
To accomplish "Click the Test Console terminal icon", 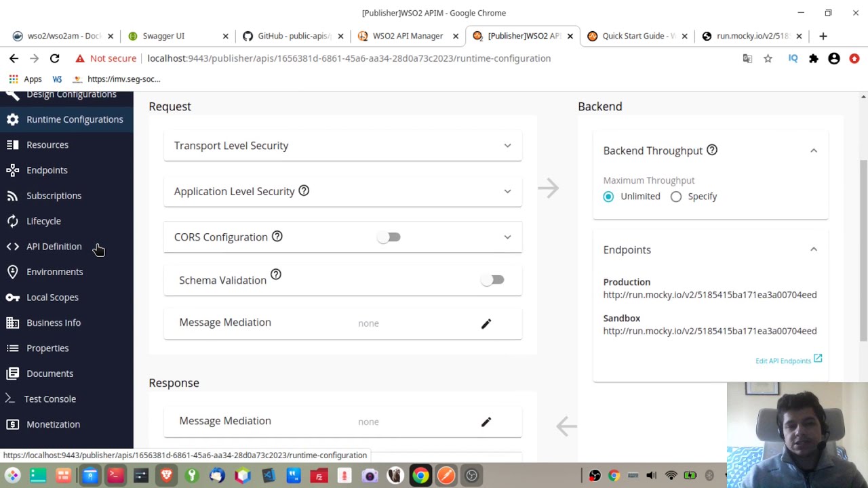I will [x=11, y=399].
